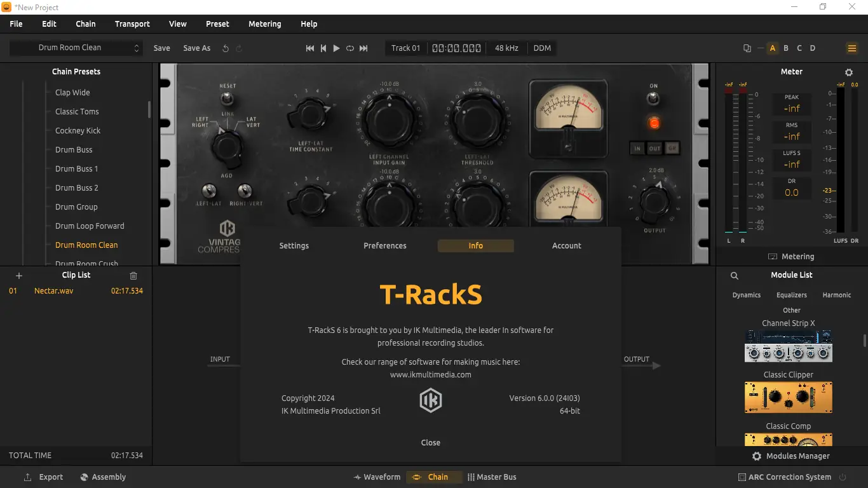868x488 pixels.
Task: Open the T-RackS hamburger menu
Action: [852, 48]
